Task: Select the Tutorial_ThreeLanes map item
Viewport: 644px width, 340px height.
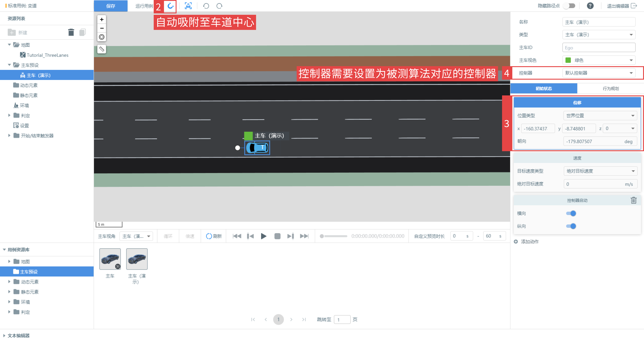Action: (44, 55)
